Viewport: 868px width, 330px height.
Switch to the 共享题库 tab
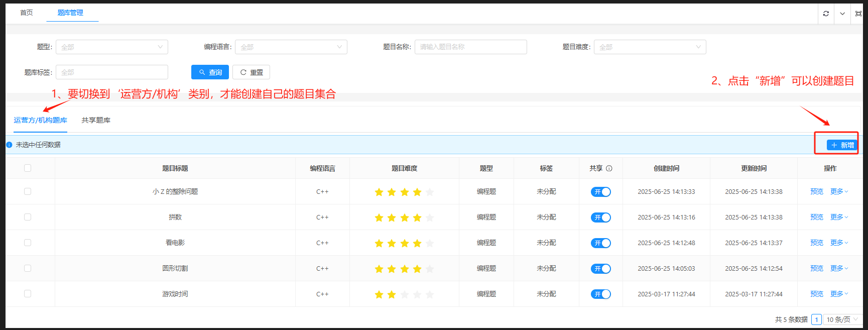coord(96,120)
